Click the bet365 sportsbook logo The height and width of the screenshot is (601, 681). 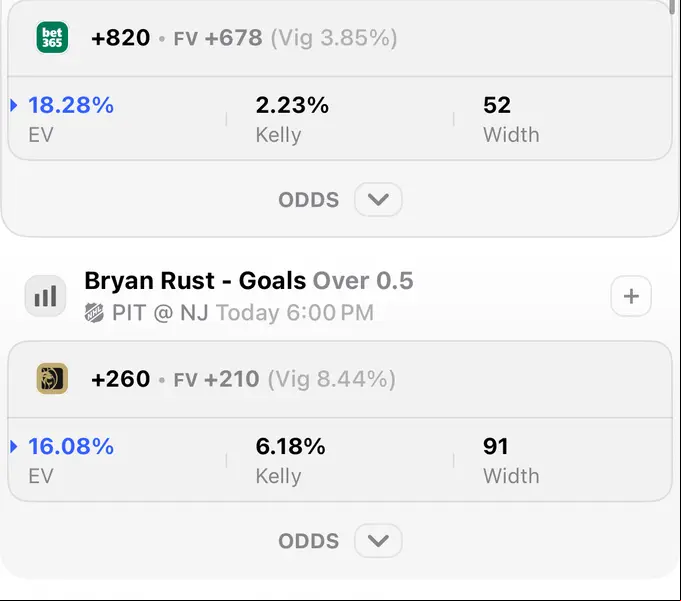[x=52, y=37]
